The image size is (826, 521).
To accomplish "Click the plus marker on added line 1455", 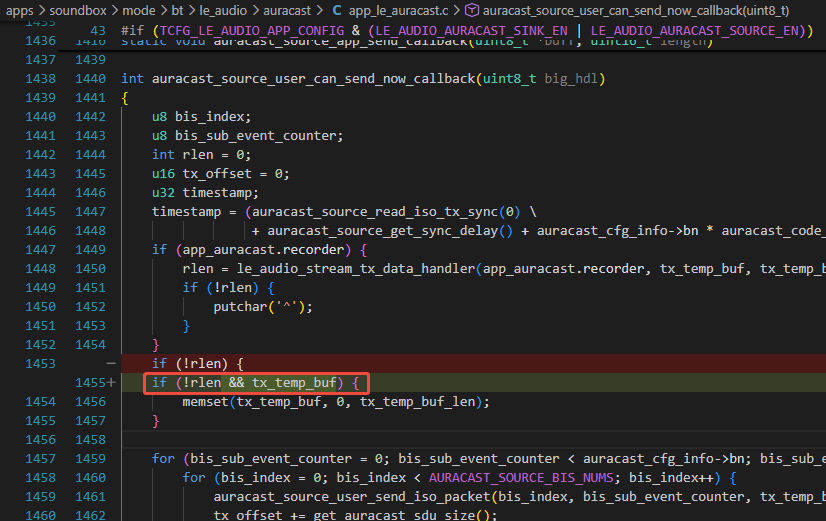I will pos(111,382).
